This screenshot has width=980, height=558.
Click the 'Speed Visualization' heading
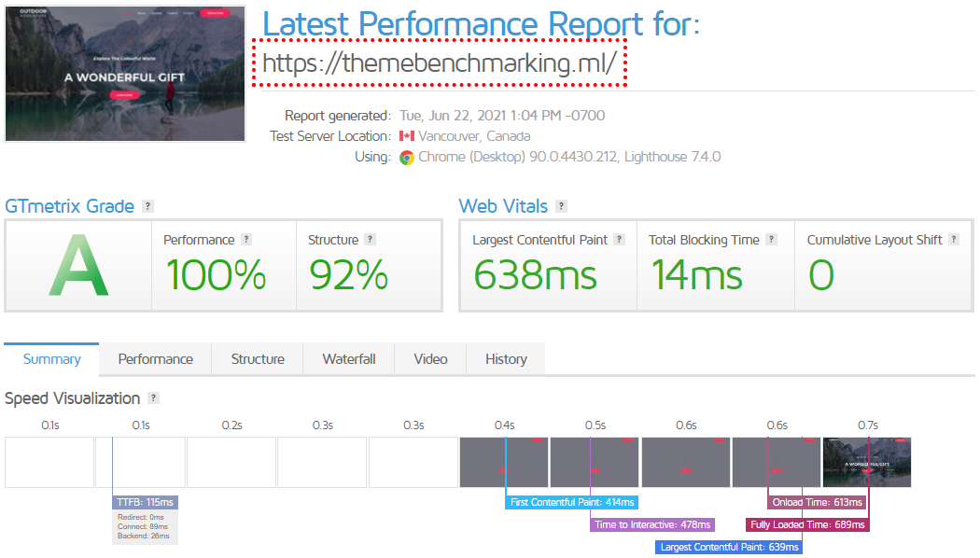tap(73, 398)
